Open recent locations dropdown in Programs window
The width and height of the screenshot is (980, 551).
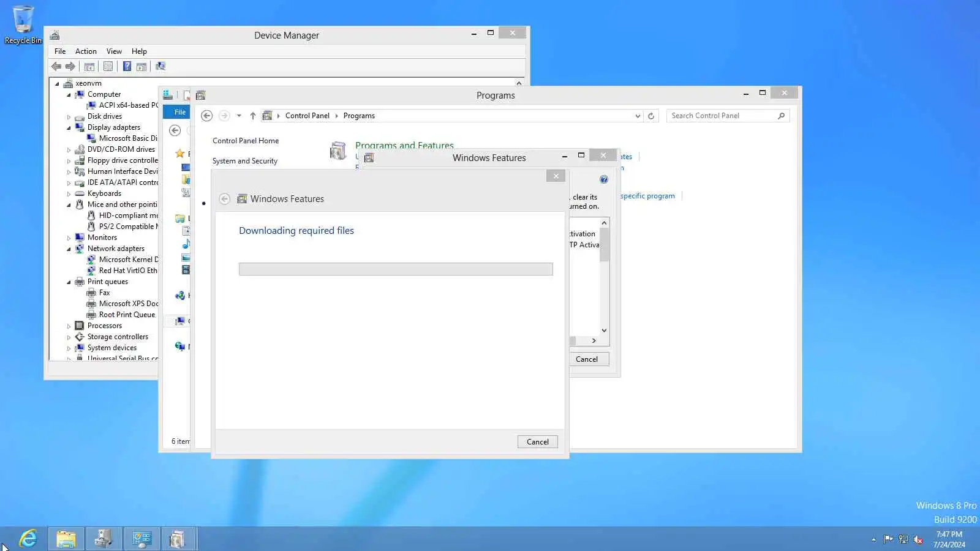(x=239, y=116)
